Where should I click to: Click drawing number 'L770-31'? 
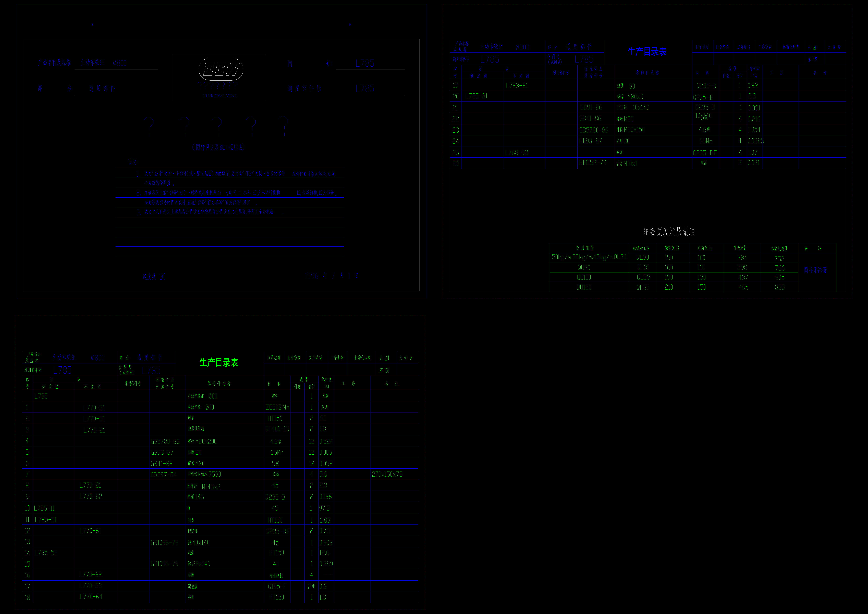coord(94,408)
